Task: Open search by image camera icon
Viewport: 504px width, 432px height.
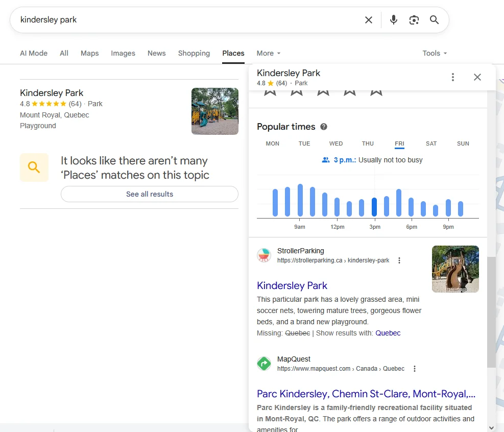Action: pos(414,20)
